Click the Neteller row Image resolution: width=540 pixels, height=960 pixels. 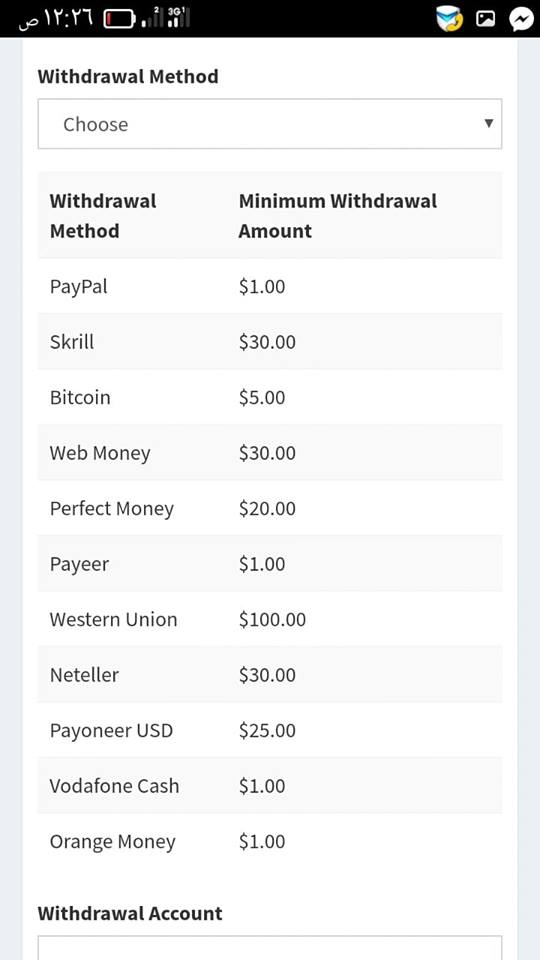pyautogui.click(x=270, y=675)
